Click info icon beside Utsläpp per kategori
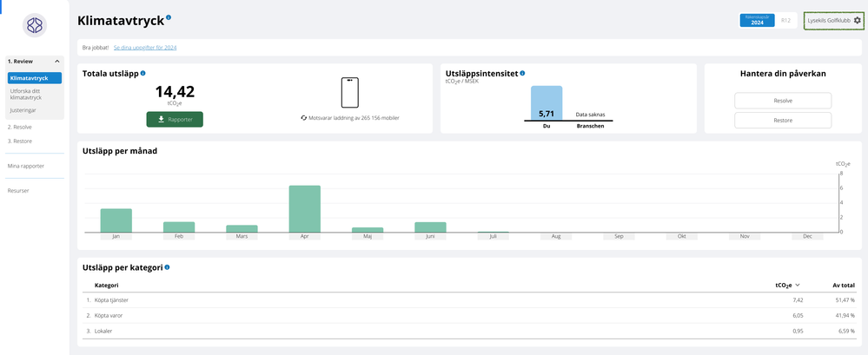 point(167,267)
